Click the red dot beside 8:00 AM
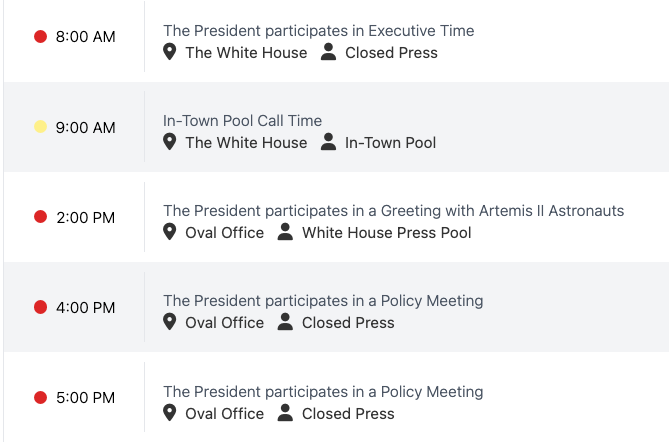 click(41, 37)
